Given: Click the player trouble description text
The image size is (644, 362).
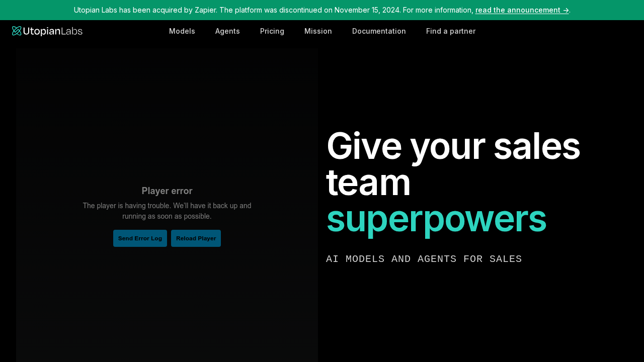Looking at the screenshot, I should tap(167, 211).
